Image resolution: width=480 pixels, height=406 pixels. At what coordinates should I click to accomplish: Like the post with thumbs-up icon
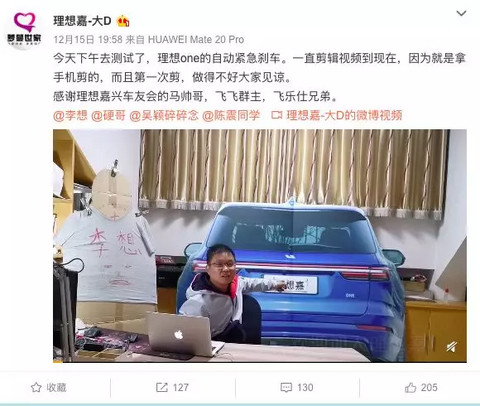[410, 387]
